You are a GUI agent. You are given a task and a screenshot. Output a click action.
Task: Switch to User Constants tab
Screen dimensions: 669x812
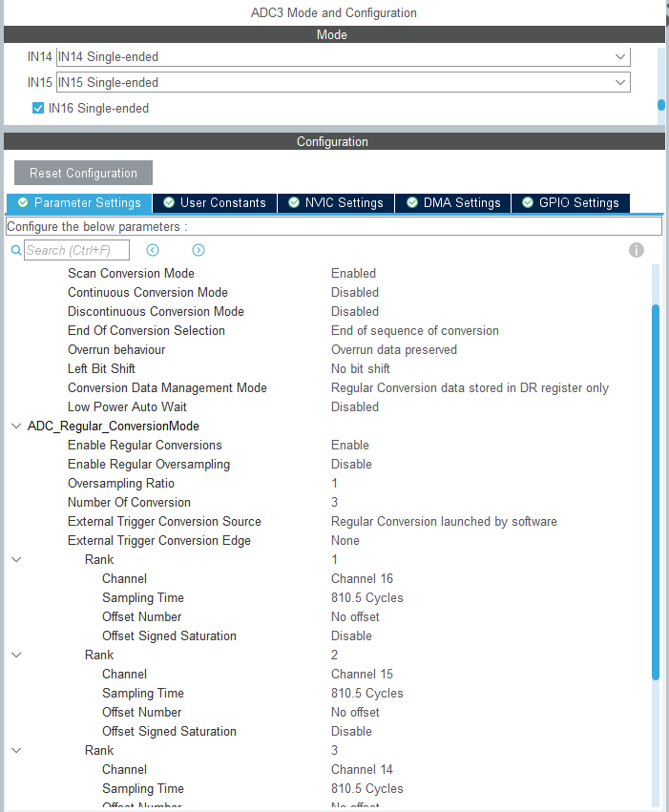click(x=215, y=202)
